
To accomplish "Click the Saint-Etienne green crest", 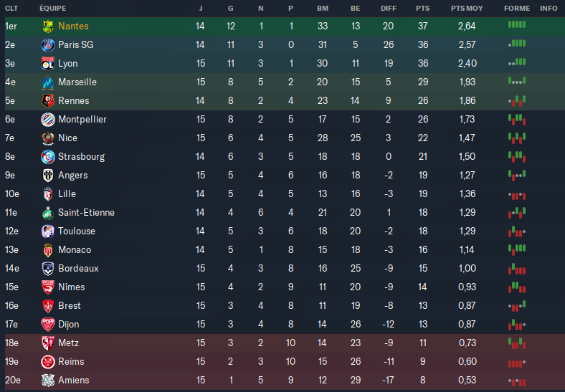I will (48, 213).
